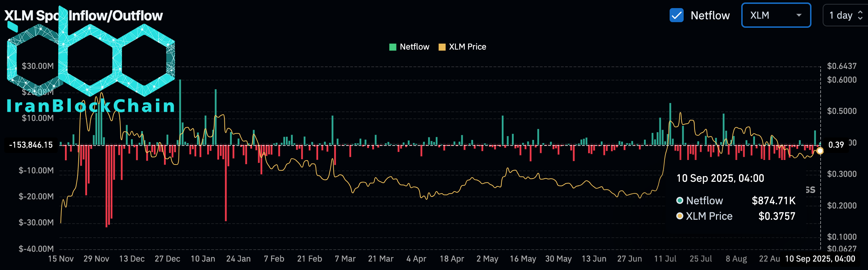Image resolution: width=868 pixels, height=270 pixels.
Task: Click the IranBlockChain watermark text
Action: pos(91,106)
